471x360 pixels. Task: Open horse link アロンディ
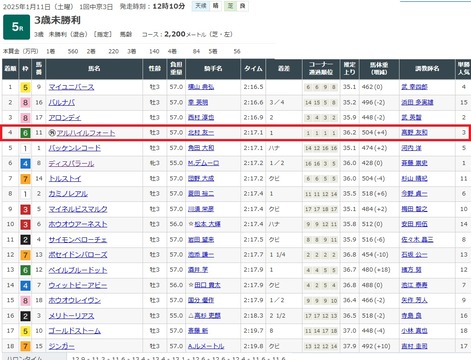point(65,118)
